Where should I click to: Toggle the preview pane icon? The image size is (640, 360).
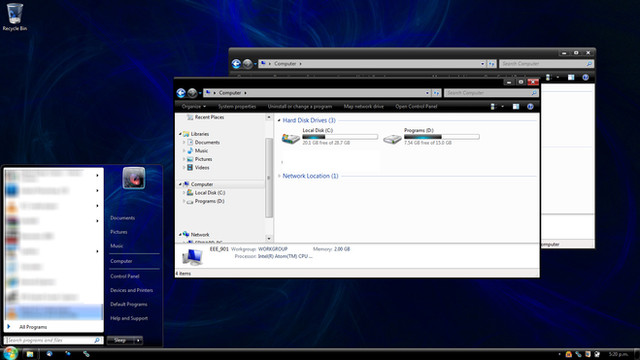pyautogui.click(x=516, y=107)
